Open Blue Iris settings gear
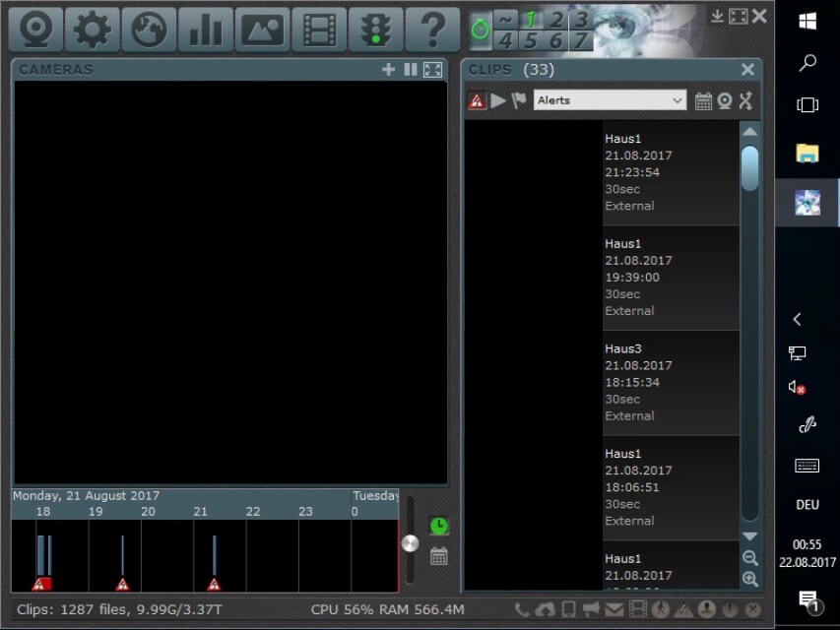 coord(92,30)
